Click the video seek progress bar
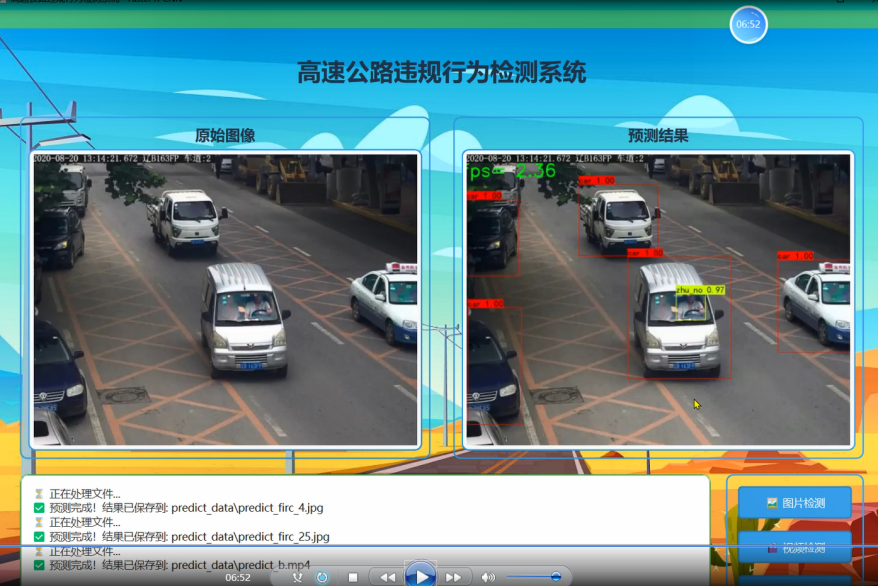 click(439, 545)
